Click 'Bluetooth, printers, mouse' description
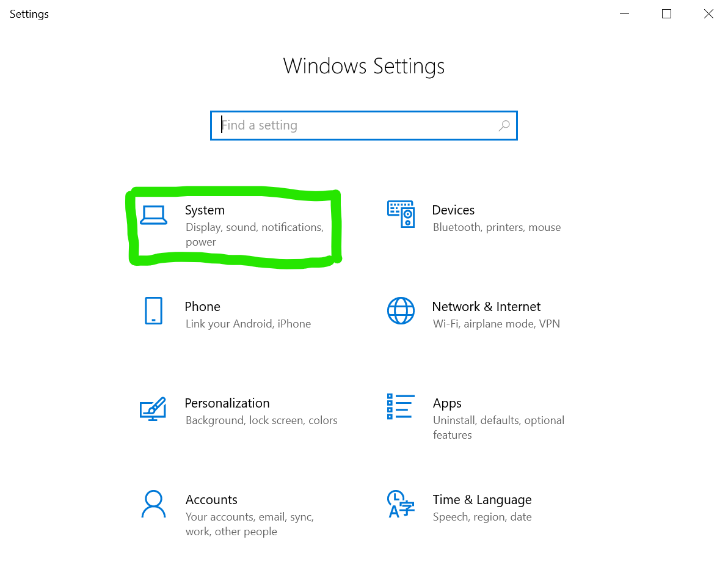 tap(497, 227)
